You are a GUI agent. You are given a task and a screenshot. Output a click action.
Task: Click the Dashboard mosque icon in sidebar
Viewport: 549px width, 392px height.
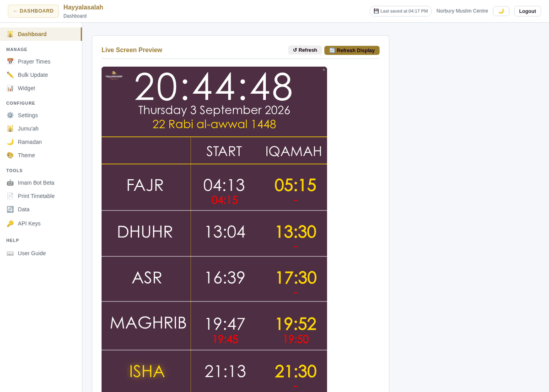(10, 34)
